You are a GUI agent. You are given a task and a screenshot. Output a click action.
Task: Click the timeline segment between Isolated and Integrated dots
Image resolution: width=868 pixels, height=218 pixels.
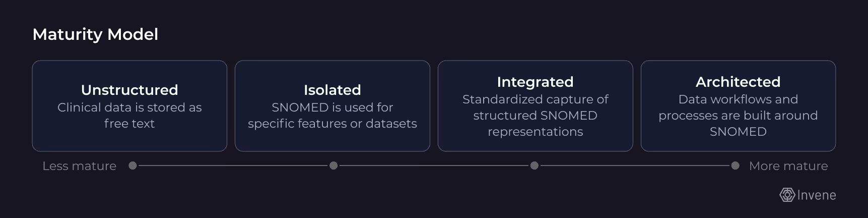pyautogui.click(x=434, y=166)
